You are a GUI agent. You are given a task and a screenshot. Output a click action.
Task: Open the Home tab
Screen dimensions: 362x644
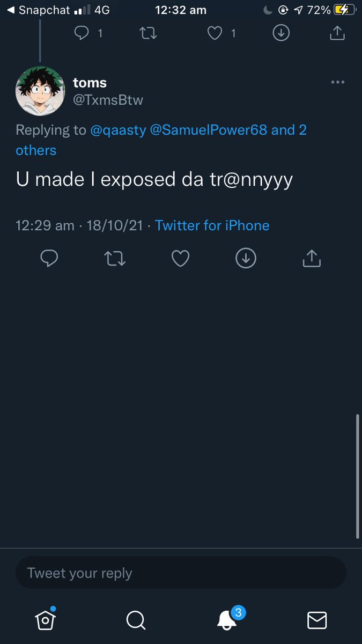pyautogui.click(x=46, y=620)
